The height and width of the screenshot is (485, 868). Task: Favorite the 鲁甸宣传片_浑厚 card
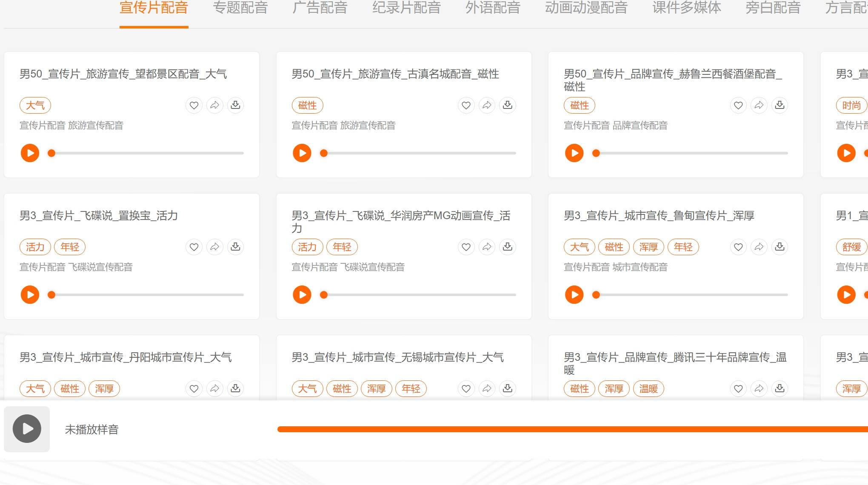[739, 247]
